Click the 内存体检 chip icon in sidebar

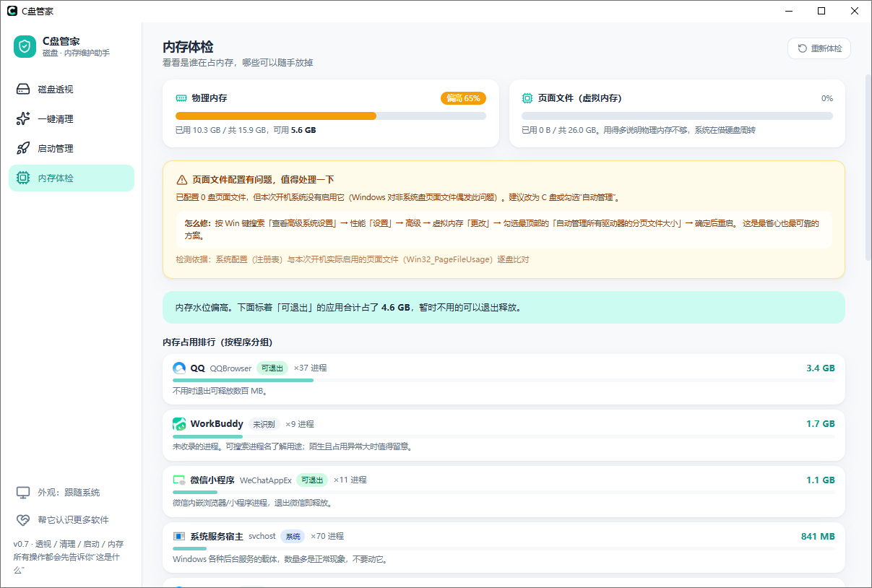[23, 178]
